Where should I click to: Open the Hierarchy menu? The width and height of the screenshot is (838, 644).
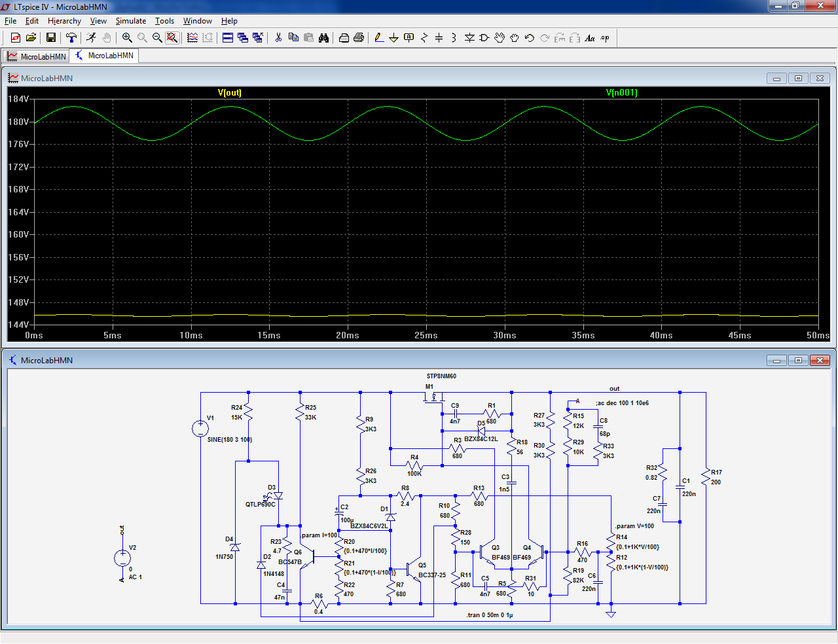point(64,21)
